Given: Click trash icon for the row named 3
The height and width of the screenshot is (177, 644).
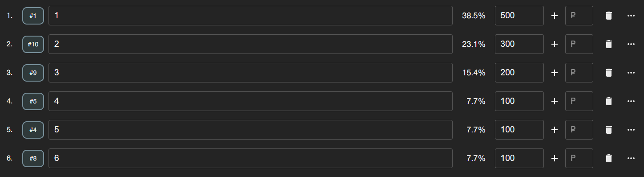Looking at the screenshot, I should [609, 73].
